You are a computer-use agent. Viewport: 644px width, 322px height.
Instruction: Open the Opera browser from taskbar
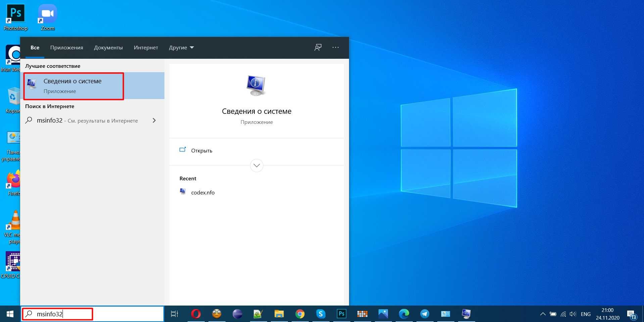coord(196,314)
